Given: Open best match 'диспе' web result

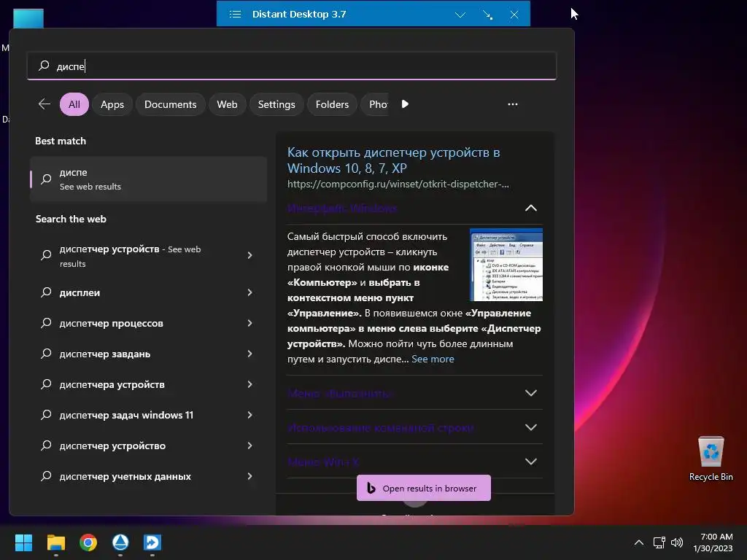Looking at the screenshot, I should [x=148, y=179].
